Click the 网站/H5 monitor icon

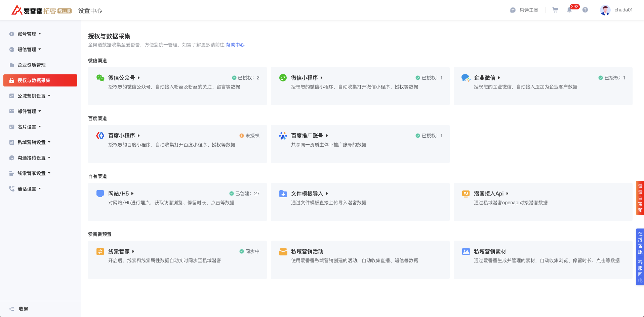100,193
